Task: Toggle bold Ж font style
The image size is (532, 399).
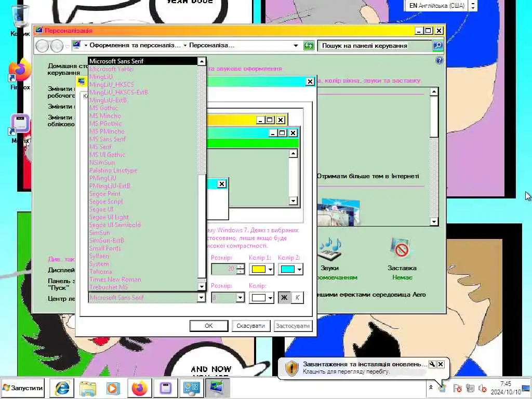Action: pyautogui.click(x=284, y=298)
